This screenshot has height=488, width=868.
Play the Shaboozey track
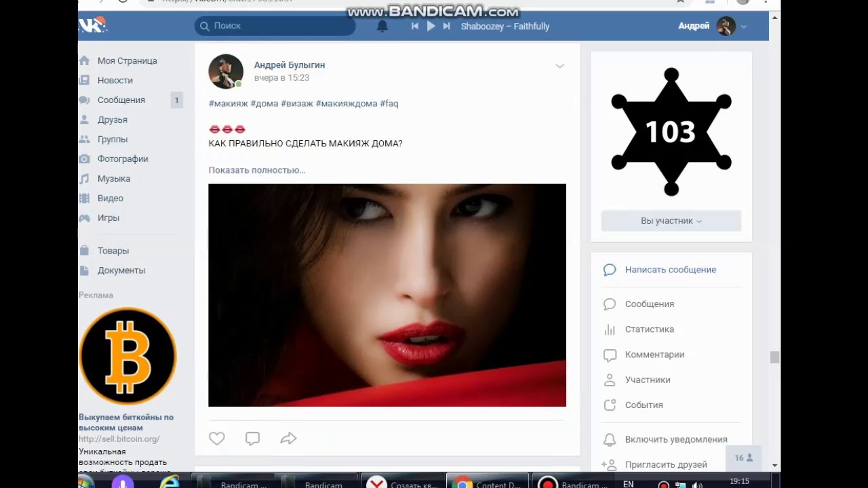pyautogui.click(x=431, y=26)
